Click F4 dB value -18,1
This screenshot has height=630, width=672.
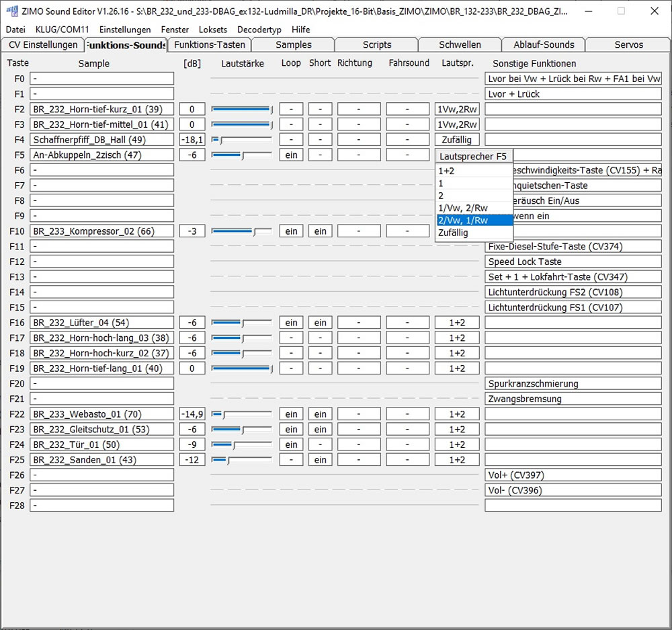(x=192, y=139)
